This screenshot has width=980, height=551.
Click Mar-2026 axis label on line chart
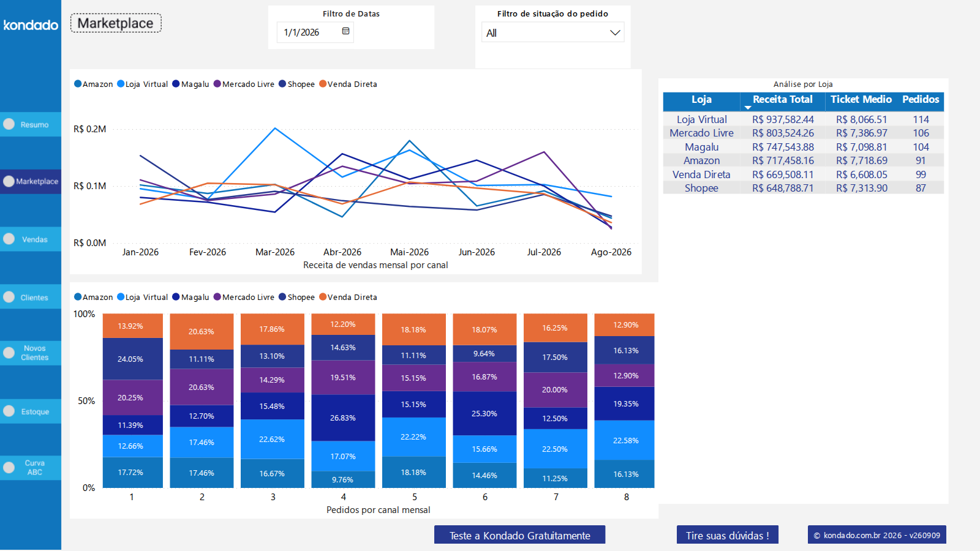(x=275, y=252)
